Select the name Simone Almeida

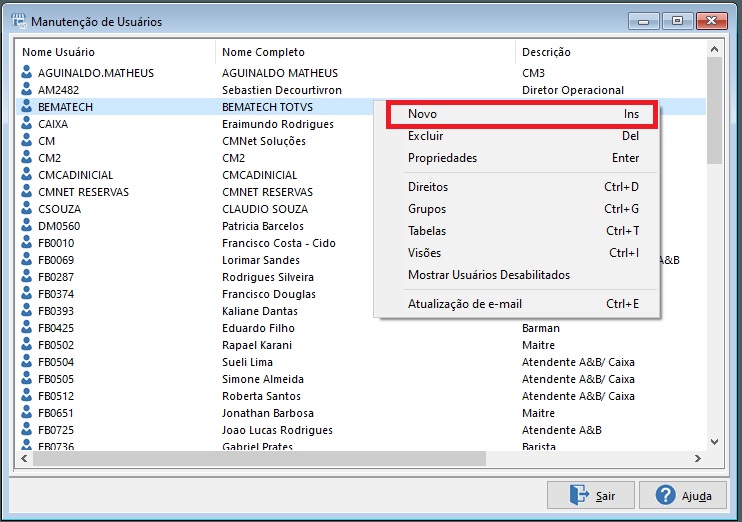[x=263, y=379]
